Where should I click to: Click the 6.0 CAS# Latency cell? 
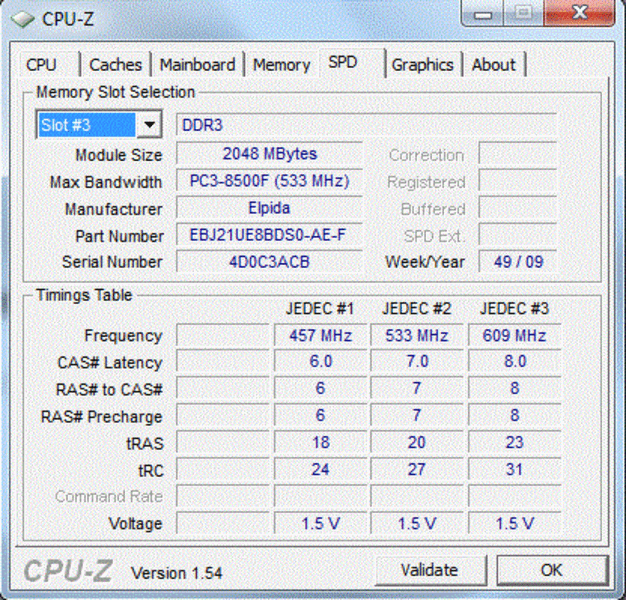click(320, 361)
